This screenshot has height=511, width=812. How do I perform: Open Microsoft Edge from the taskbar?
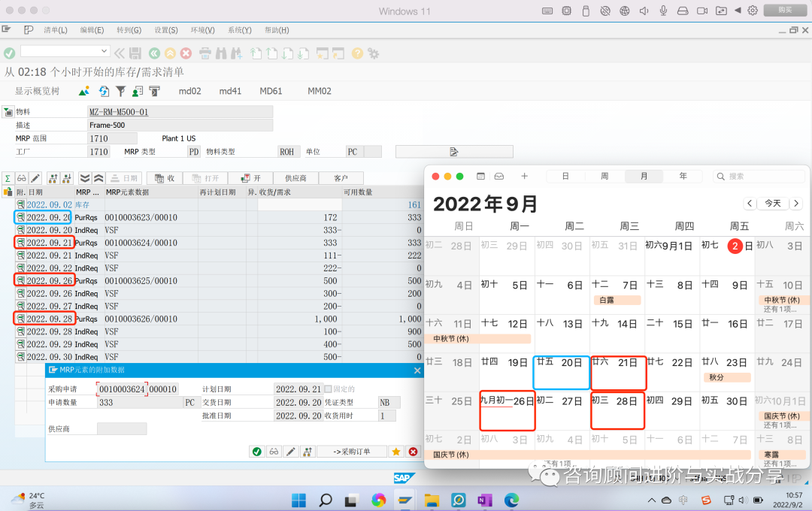click(511, 500)
